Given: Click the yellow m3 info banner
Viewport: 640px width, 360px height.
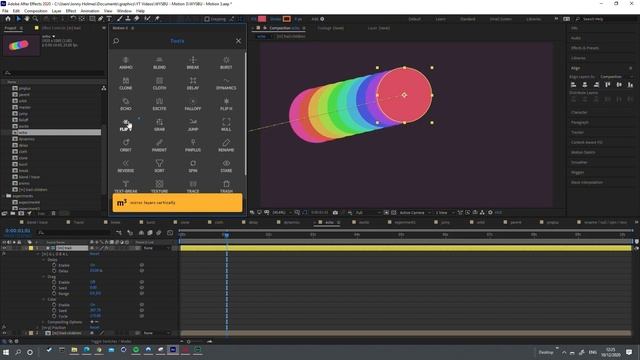Looking at the screenshot, I should [x=177, y=203].
